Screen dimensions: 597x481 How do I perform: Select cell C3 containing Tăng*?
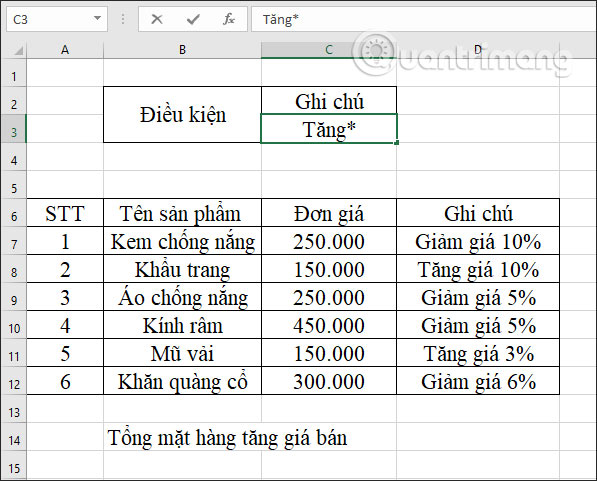(329, 129)
